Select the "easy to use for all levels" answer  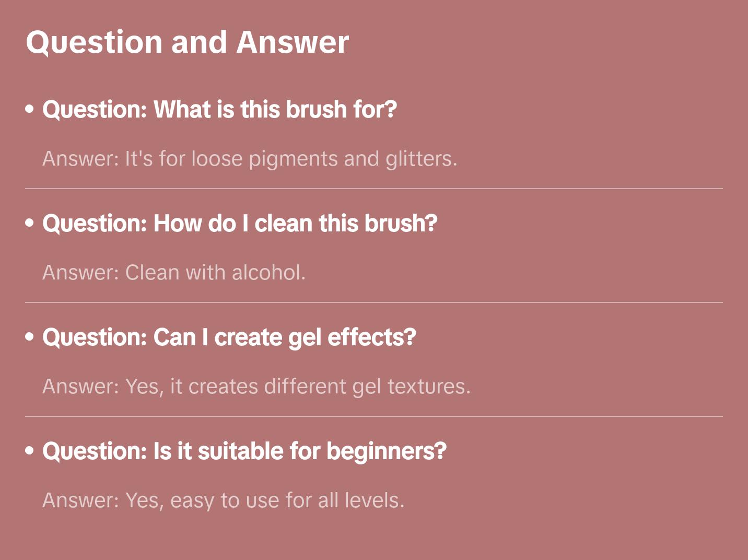[224, 500]
